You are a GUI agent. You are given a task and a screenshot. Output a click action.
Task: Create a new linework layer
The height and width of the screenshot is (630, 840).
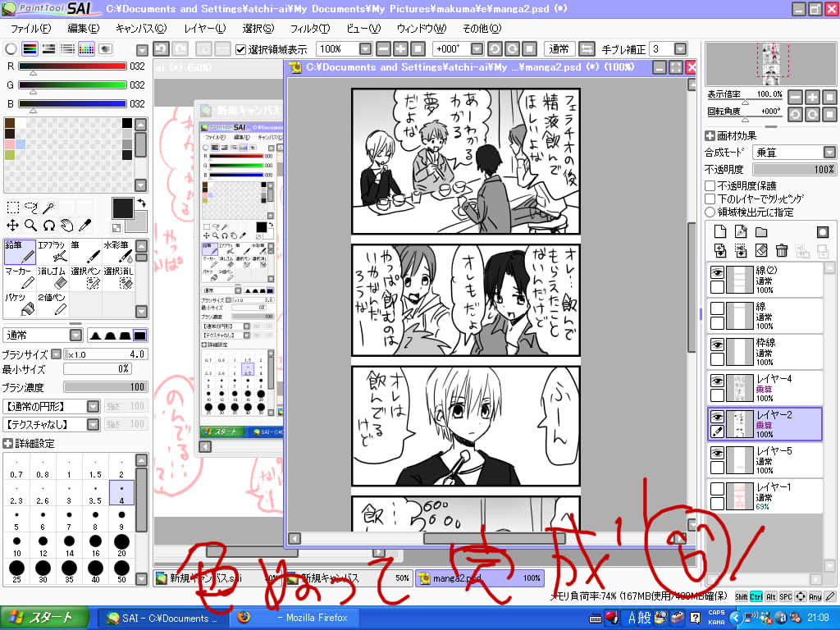point(741,231)
